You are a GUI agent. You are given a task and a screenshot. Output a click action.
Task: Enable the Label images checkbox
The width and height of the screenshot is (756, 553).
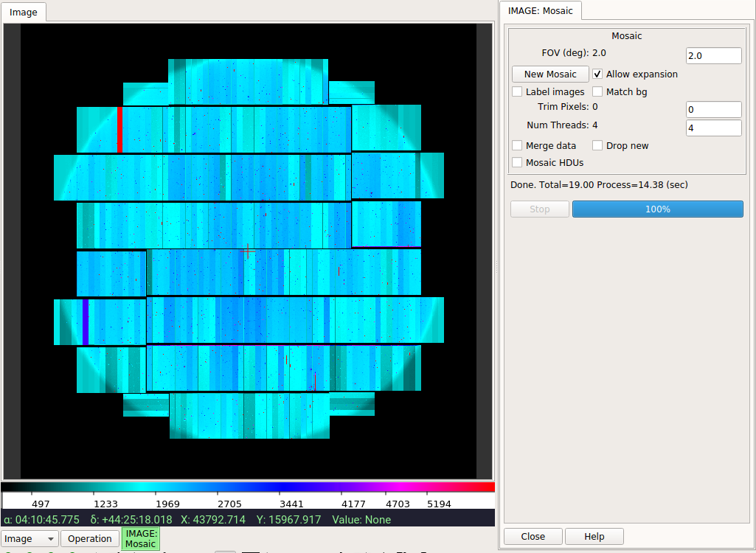pos(517,91)
